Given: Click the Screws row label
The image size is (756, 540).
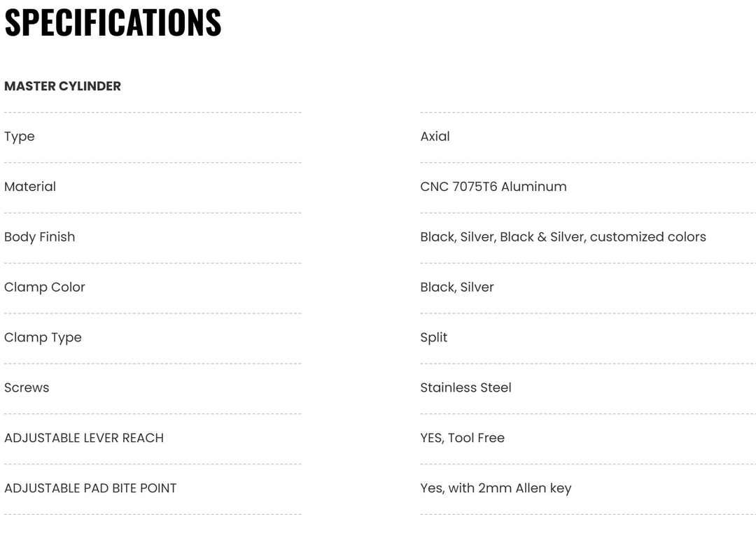Looking at the screenshot, I should pyautogui.click(x=27, y=388).
